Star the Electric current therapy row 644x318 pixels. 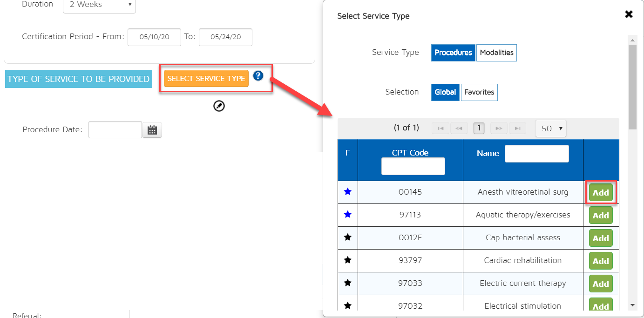pyautogui.click(x=347, y=283)
